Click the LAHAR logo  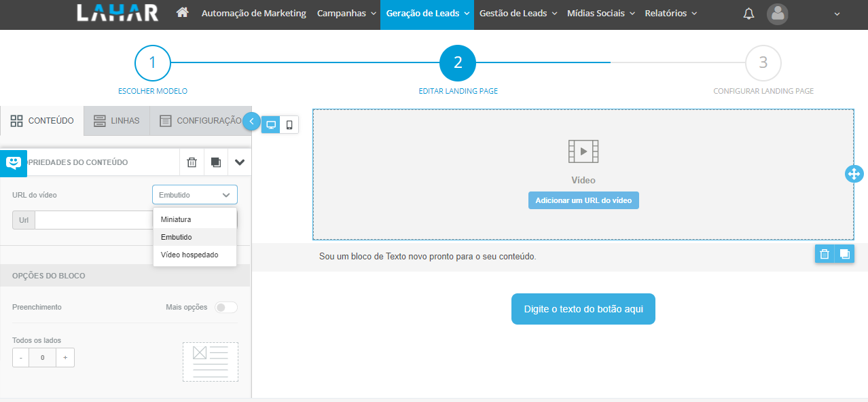[x=117, y=13]
